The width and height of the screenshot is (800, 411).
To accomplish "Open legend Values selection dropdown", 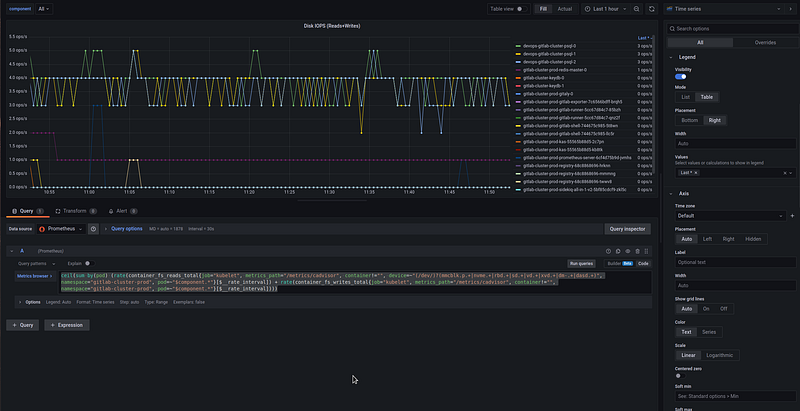I will (x=735, y=173).
